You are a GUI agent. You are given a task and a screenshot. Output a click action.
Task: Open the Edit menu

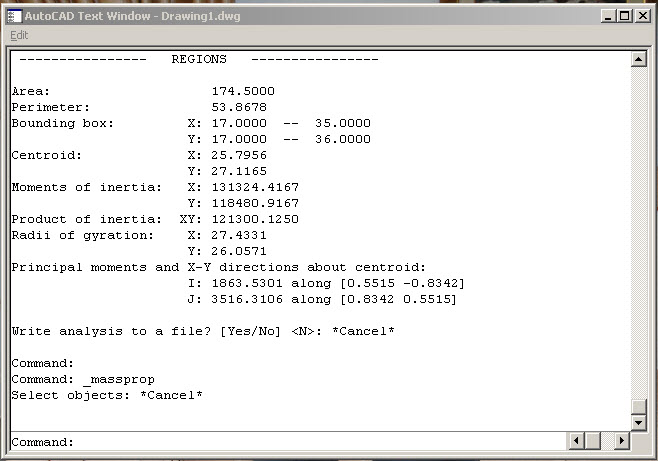click(x=19, y=35)
